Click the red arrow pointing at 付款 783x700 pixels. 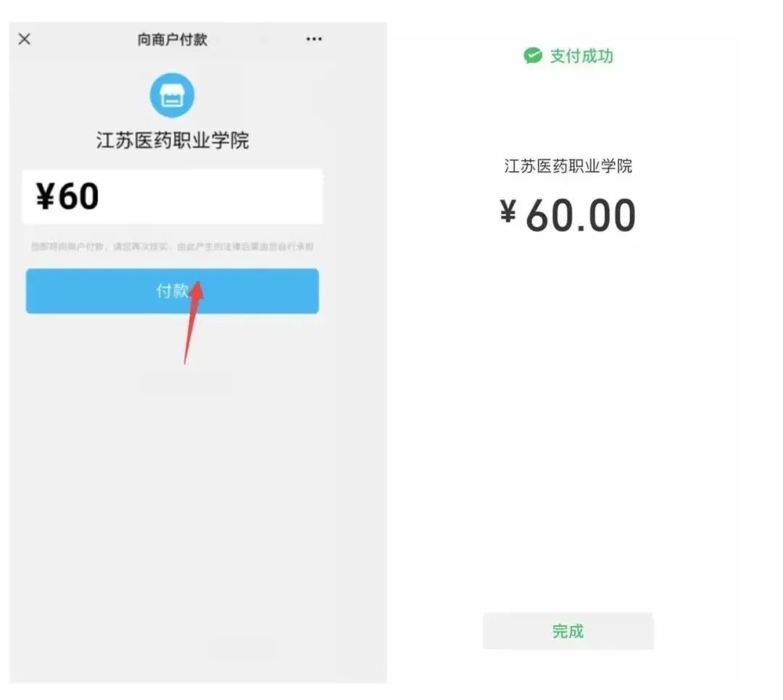pos(194,322)
